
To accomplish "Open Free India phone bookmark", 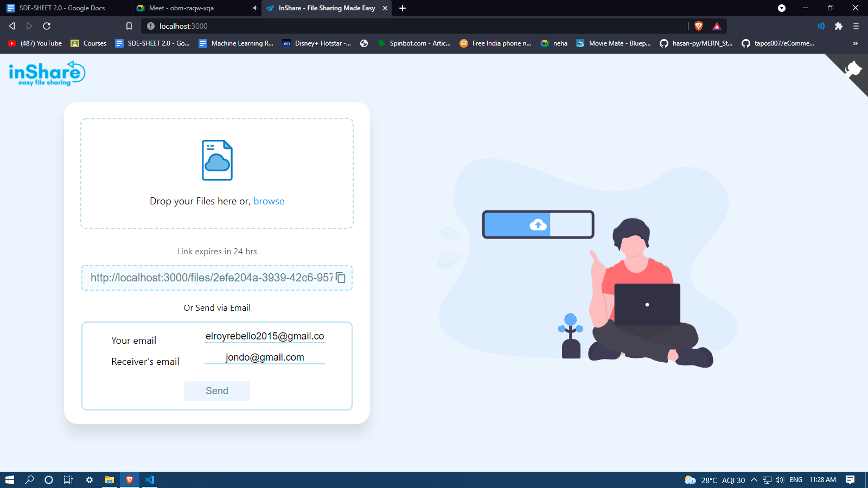I will tap(495, 43).
